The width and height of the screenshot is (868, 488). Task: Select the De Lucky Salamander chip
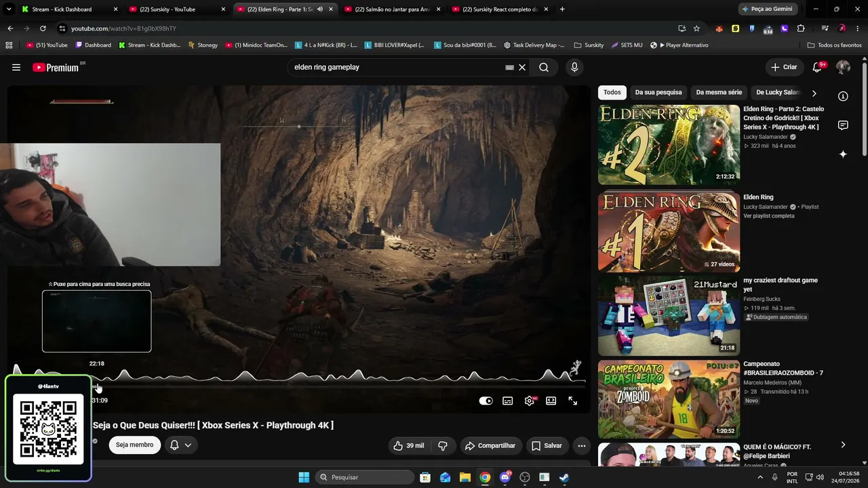[777, 92]
